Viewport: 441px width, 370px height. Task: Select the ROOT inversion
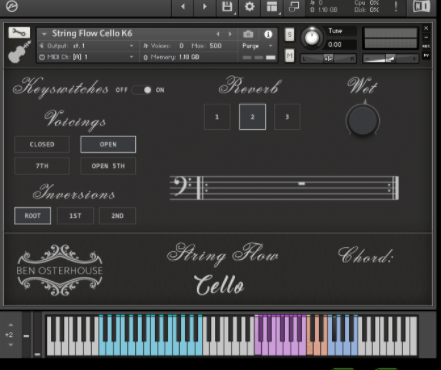click(x=33, y=216)
